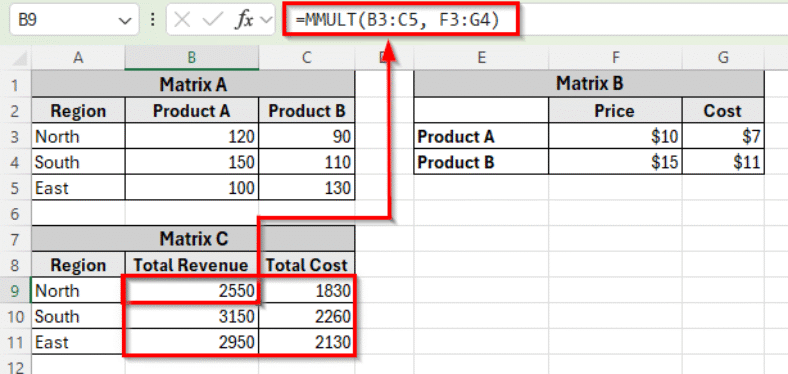Click the 'Cost' header cell in Matrix B

click(x=723, y=111)
